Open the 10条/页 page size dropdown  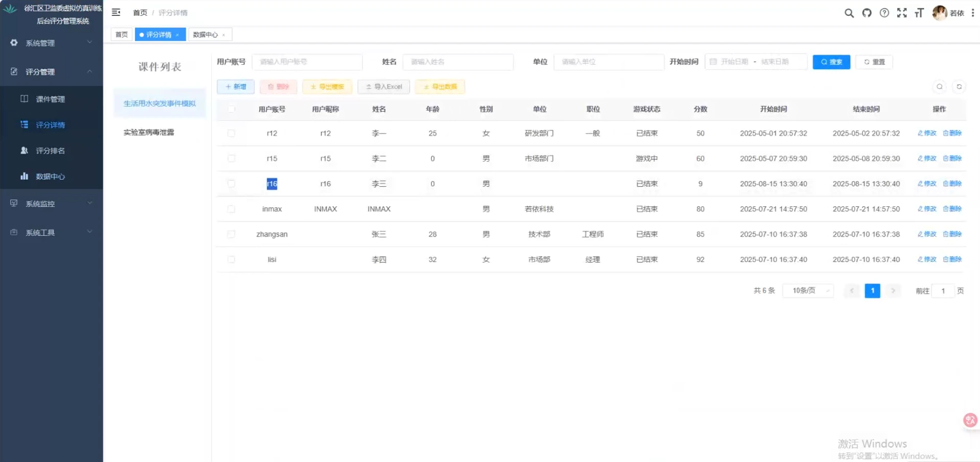(x=808, y=290)
